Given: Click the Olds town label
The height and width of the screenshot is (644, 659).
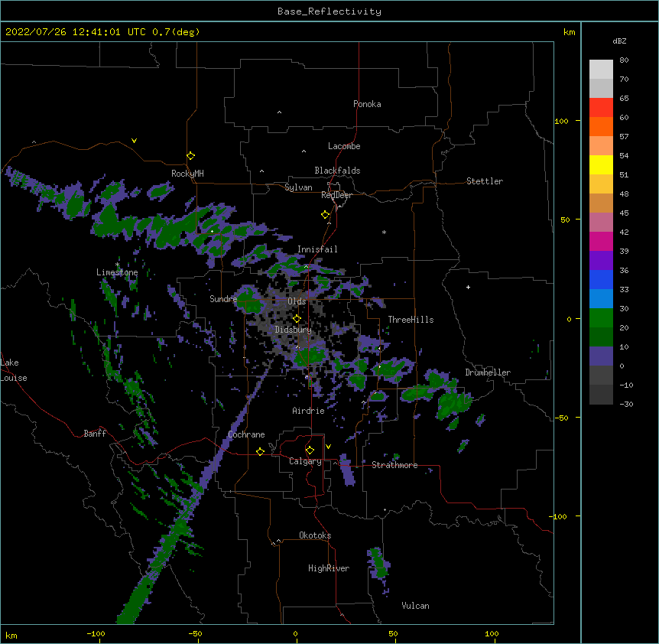Looking at the screenshot, I should (x=297, y=301).
